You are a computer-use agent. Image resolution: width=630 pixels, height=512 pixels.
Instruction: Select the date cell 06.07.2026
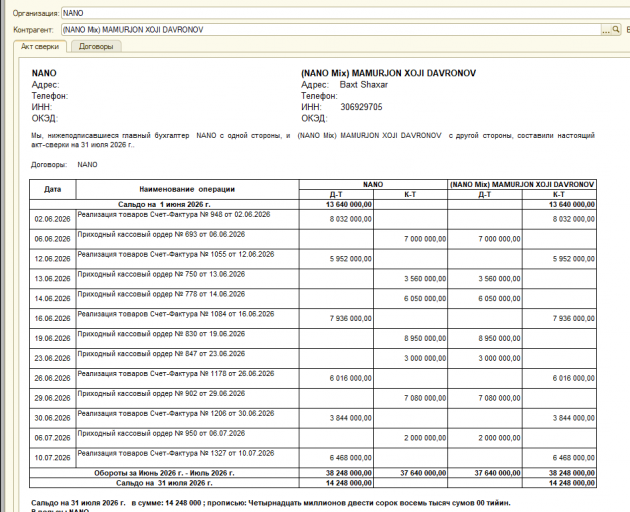(53, 438)
